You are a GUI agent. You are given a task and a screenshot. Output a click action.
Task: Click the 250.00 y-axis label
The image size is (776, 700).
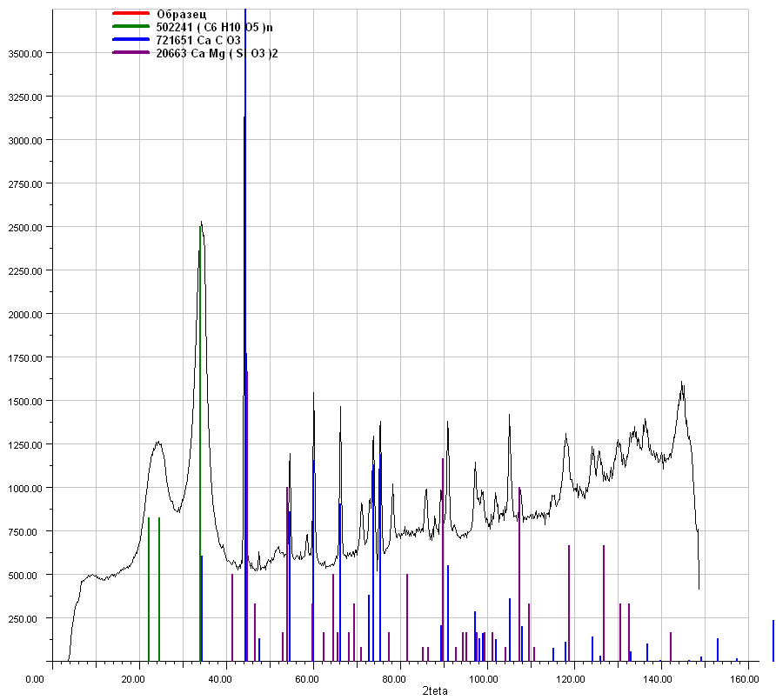tap(28, 619)
